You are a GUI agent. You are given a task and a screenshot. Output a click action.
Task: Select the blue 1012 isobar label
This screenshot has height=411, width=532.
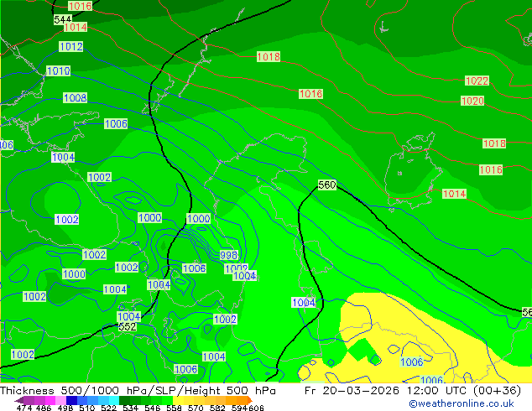(71, 46)
